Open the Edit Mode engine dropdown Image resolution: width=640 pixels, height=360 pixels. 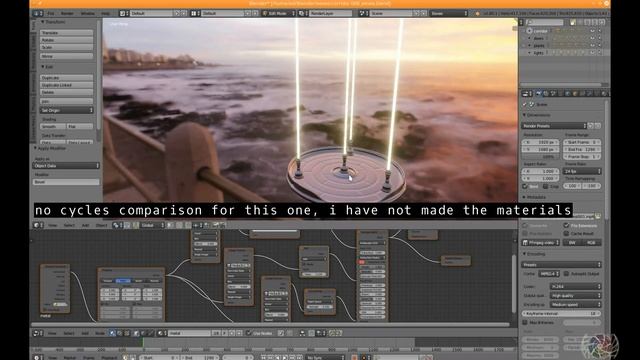(x=279, y=13)
